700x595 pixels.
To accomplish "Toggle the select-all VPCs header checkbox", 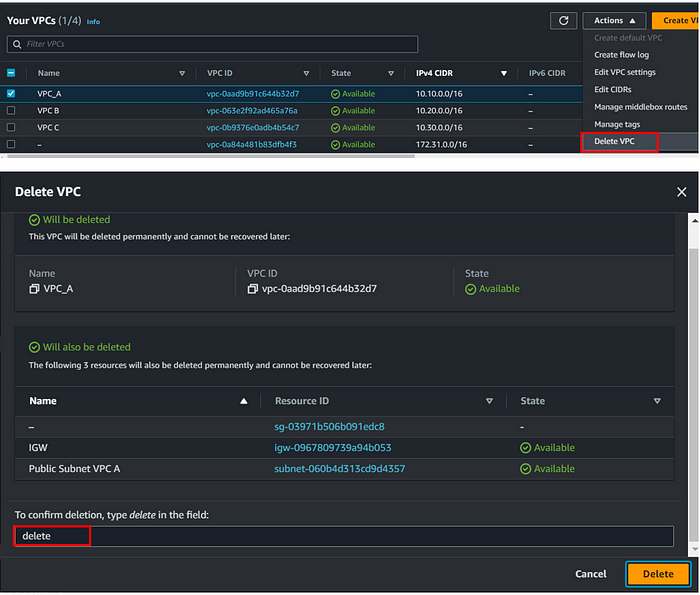I will 11,73.
